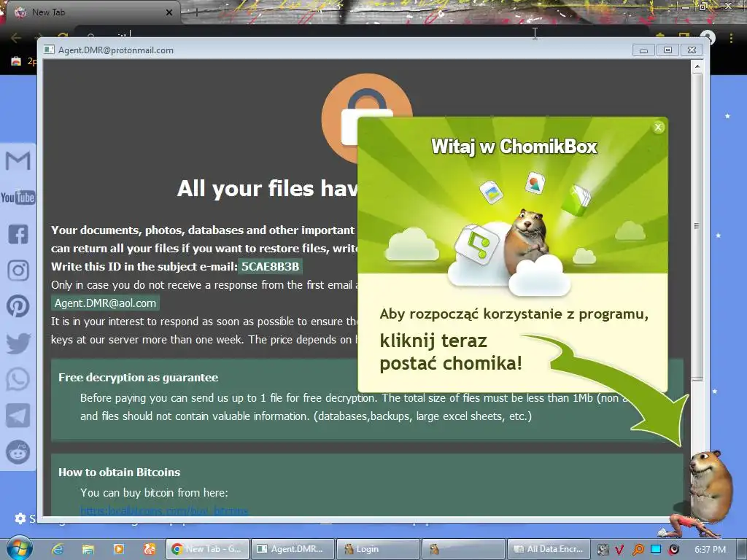Launch Internet Explorer from the taskbar
The height and width of the screenshot is (560, 747).
58,549
